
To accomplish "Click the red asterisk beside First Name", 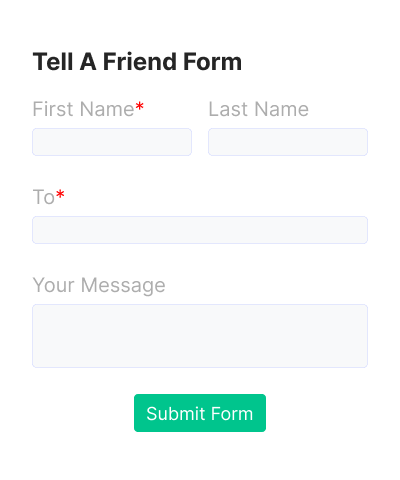I will pyautogui.click(x=140, y=107).
